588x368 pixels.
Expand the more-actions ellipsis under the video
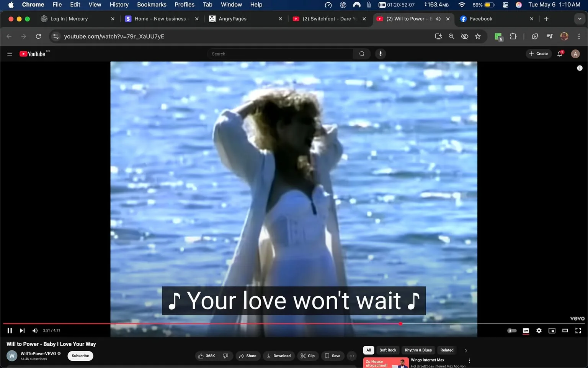(x=351, y=356)
